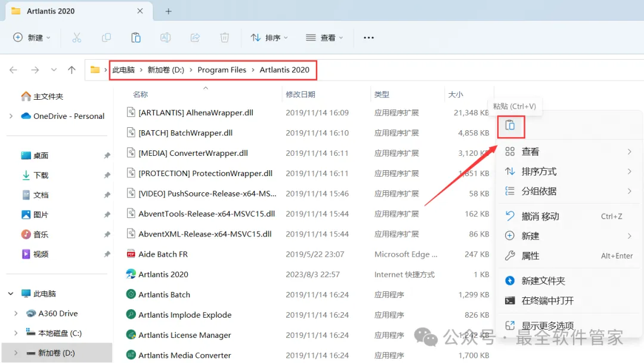Open the View (查看) context menu submenu
644x363 pixels.
click(x=569, y=152)
